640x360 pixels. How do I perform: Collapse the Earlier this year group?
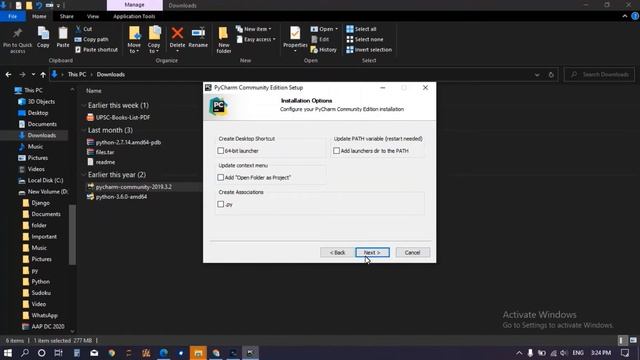[84, 175]
